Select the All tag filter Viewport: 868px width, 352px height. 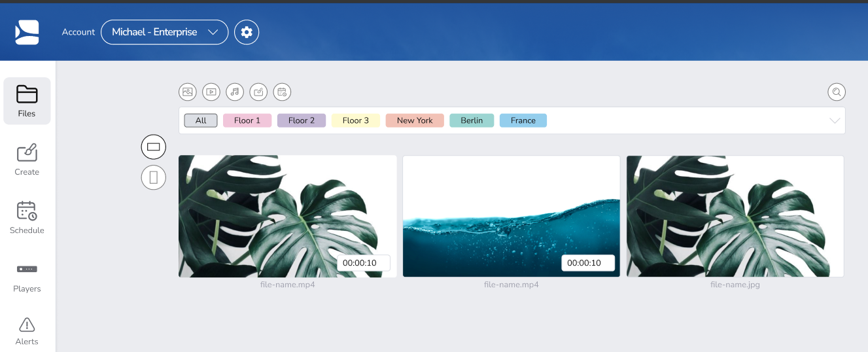coord(201,120)
